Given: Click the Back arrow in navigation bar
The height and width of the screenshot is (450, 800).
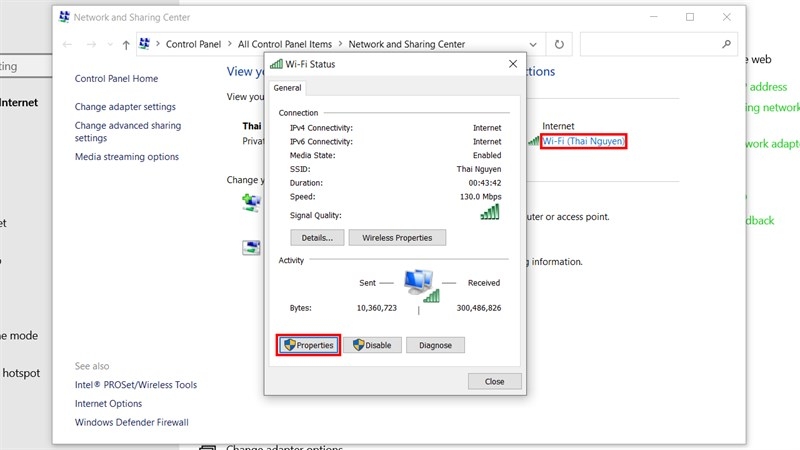Looking at the screenshot, I should point(67,45).
